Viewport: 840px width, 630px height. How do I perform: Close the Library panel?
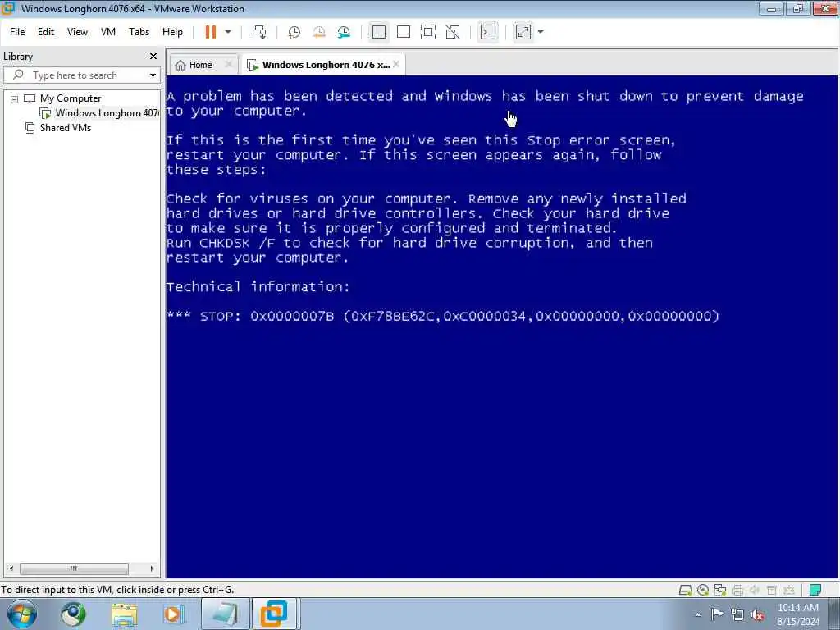pos(153,57)
